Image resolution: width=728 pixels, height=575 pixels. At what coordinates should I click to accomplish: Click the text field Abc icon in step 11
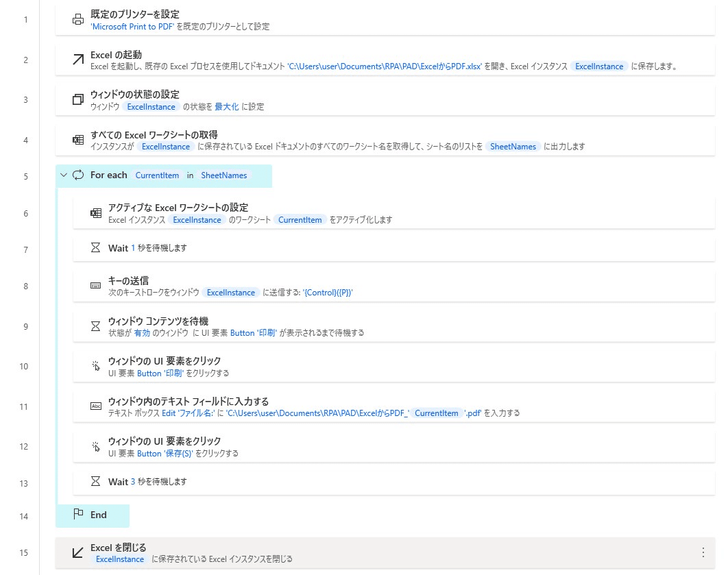tap(96, 406)
